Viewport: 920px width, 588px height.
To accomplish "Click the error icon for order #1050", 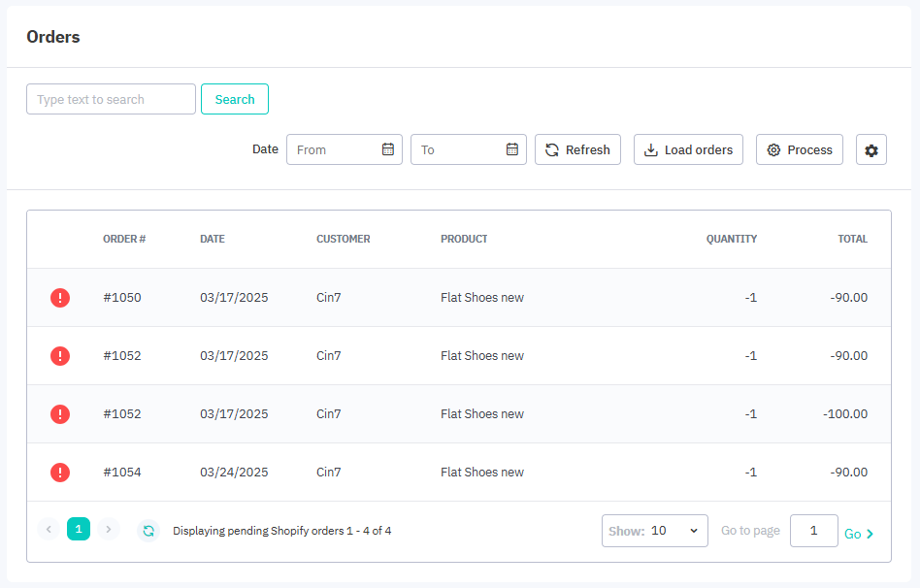I will tap(60, 298).
